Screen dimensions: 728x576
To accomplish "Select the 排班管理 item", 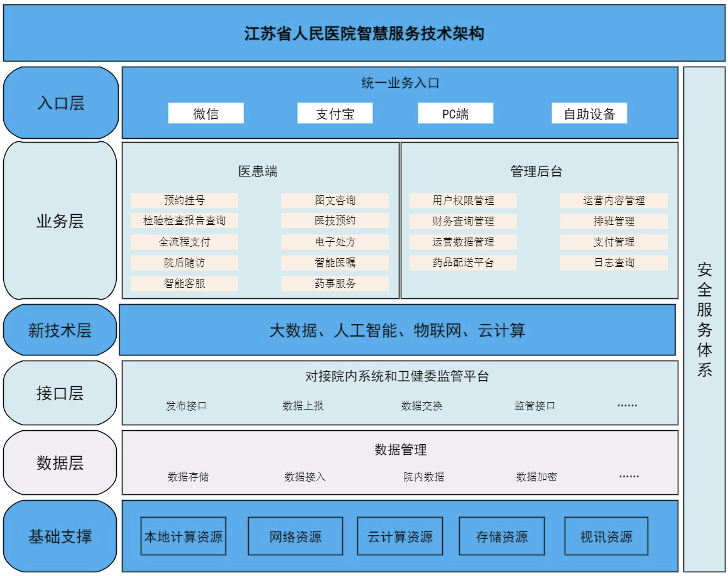I will (614, 221).
